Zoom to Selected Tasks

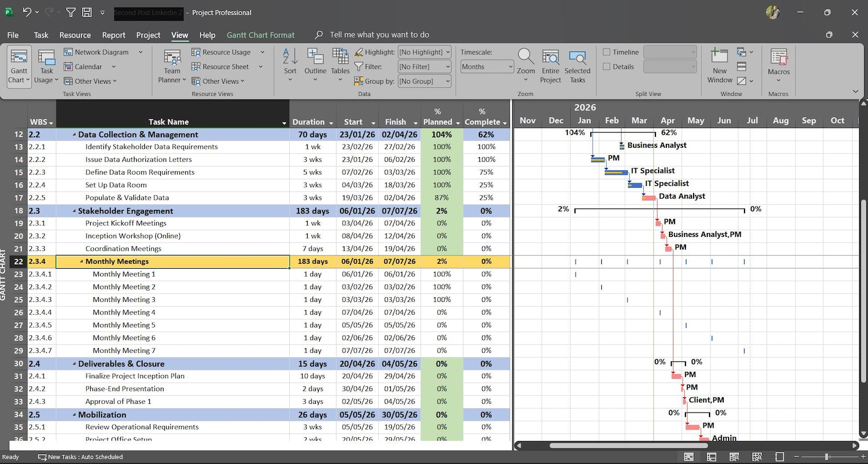click(x=578, y=66)
